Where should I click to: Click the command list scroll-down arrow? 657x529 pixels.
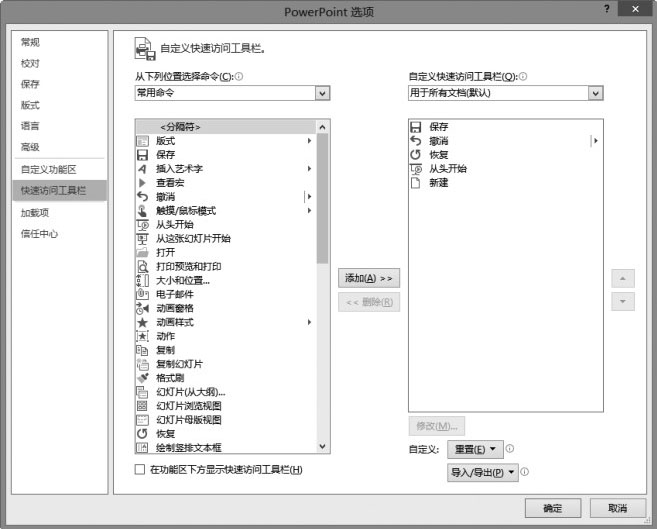pos(322,446)
